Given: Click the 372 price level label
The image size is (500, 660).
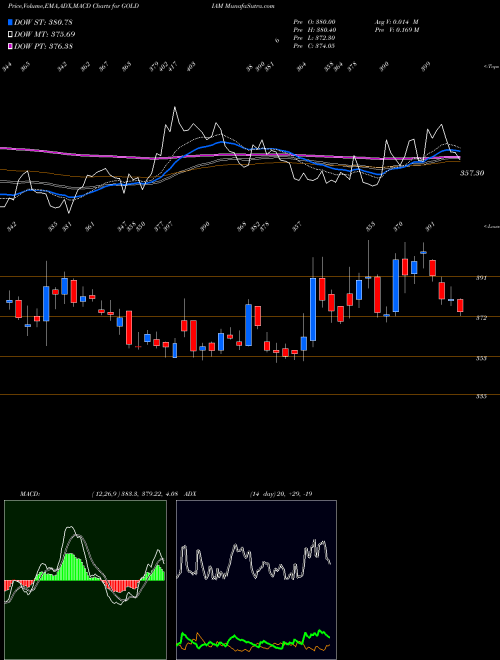Looking at the screenshot, I should pos(481,318).
